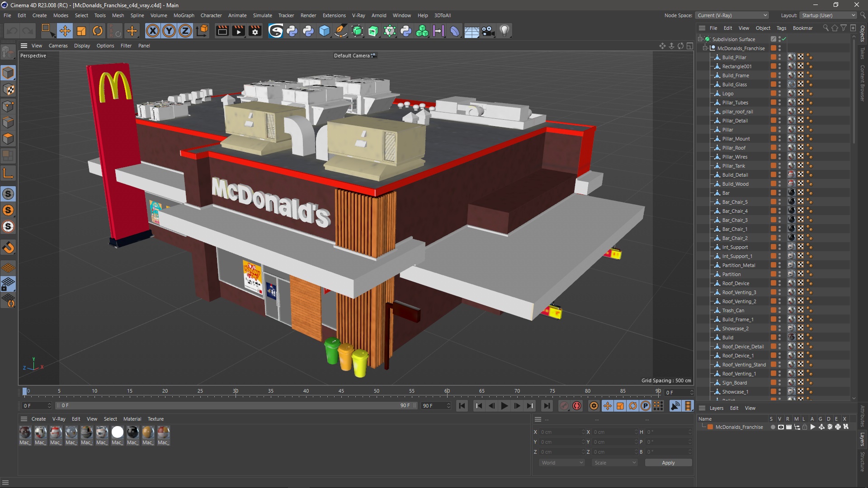
Task: Open the World coordinate system dropdown
Action: (x=562, y=463)
